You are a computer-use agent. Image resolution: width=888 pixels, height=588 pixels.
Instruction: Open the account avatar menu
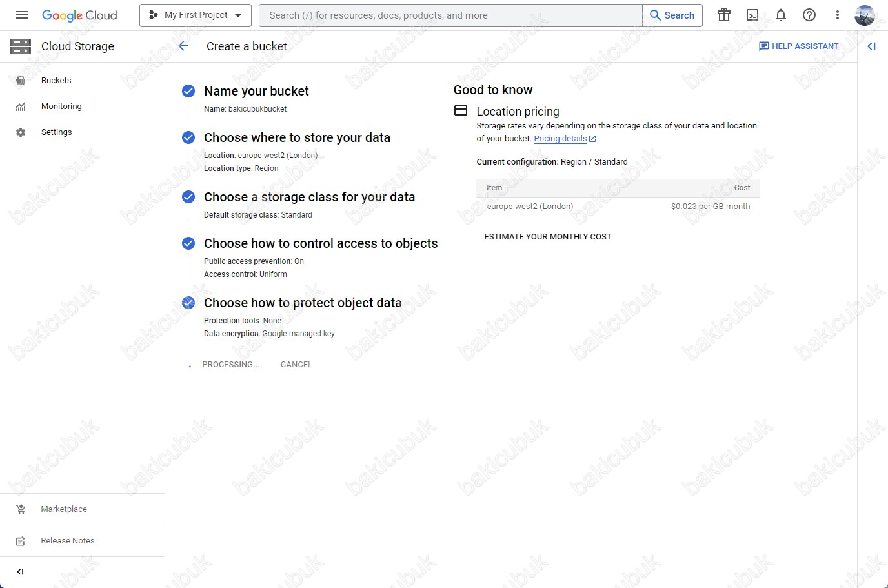(865, 15)
